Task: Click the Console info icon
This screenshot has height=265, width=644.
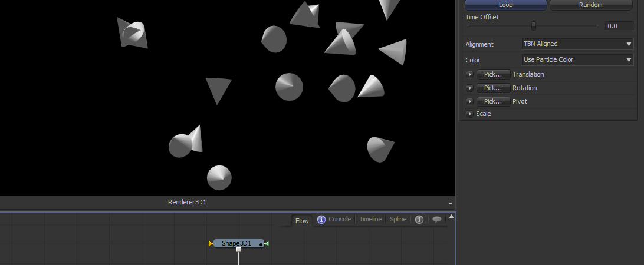Action: click(x=321, y=220)
